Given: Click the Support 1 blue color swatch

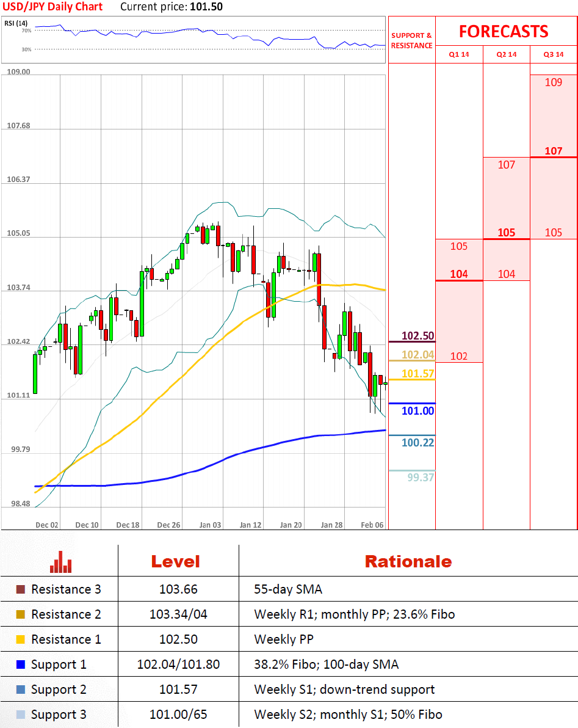Looking at the screenshot, I should [x=20, y=664].
